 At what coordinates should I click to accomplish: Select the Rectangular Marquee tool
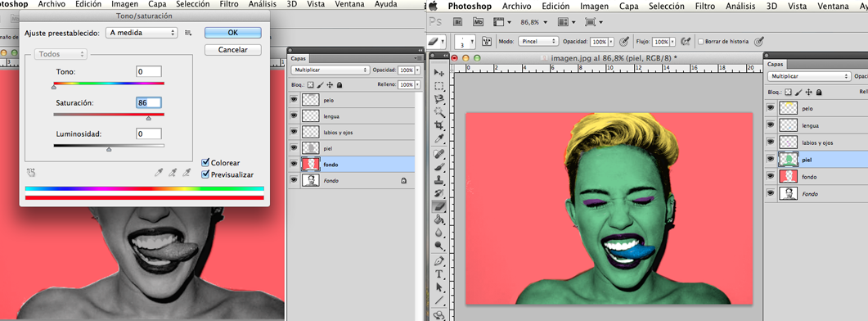point(439,86)
